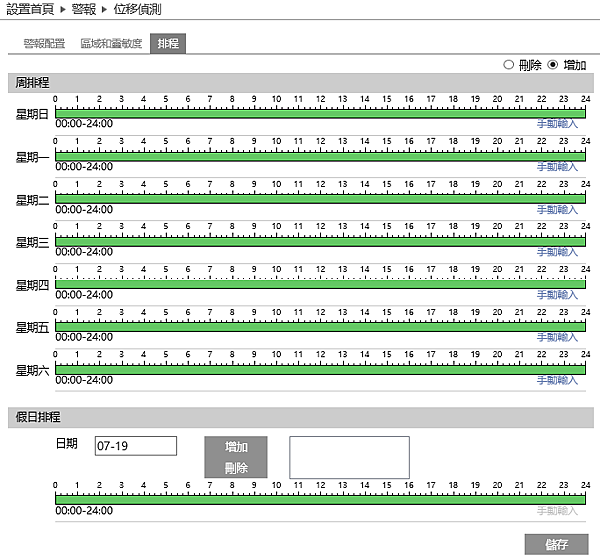Click the holiday schedule green time bar
The width and height of the screenshot is (600, 560).
(320, 500)
